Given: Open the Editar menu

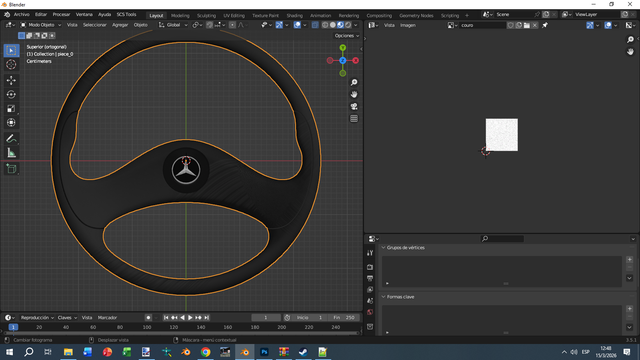Looking at the screenshot, I should (41, 15).
